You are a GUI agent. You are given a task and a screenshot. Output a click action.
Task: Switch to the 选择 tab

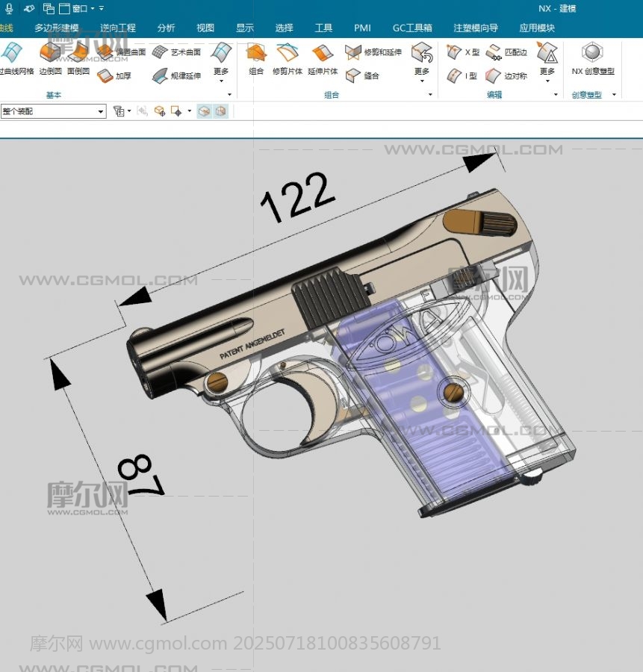[285, 28]
